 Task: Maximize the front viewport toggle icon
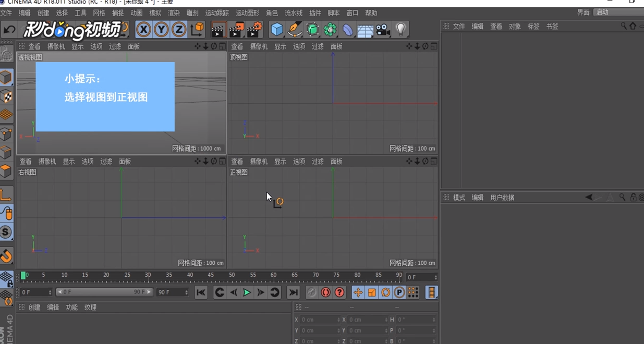click(434, 162)
